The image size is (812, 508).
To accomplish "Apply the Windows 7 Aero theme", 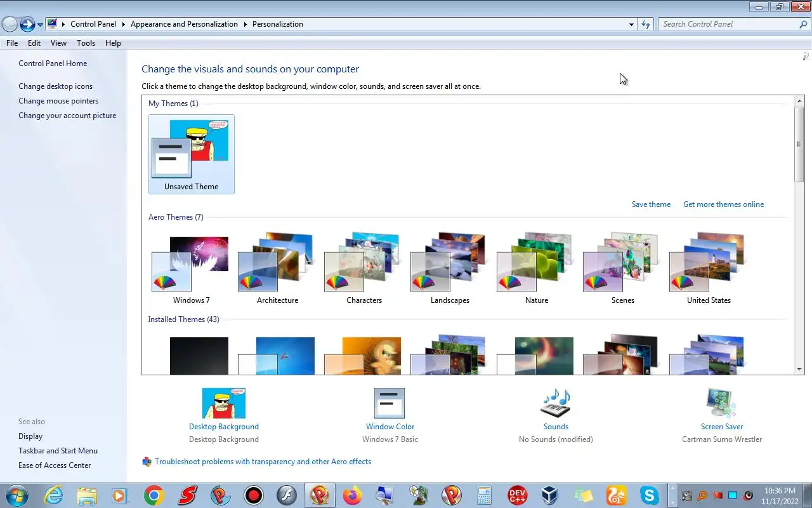I will click(192, 269).
